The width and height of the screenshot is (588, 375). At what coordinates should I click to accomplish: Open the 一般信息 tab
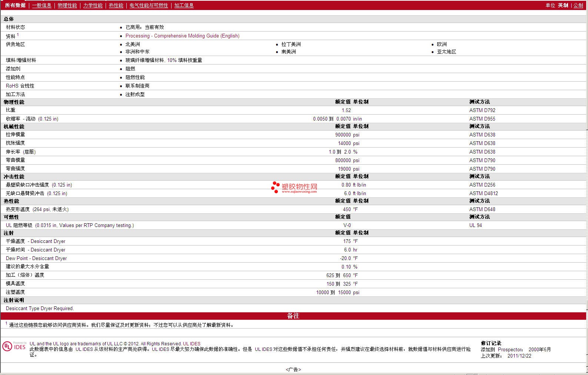[41, 5]
